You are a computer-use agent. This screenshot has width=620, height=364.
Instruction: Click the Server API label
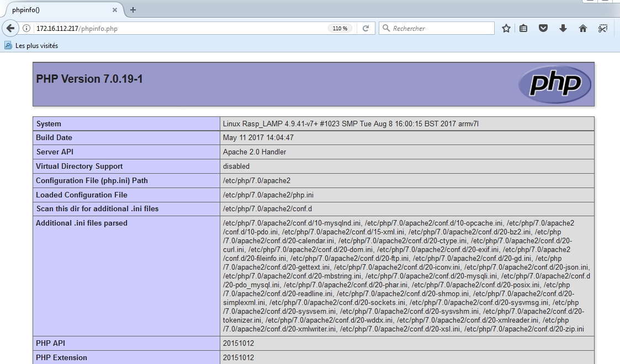click(x=55, y=152)
